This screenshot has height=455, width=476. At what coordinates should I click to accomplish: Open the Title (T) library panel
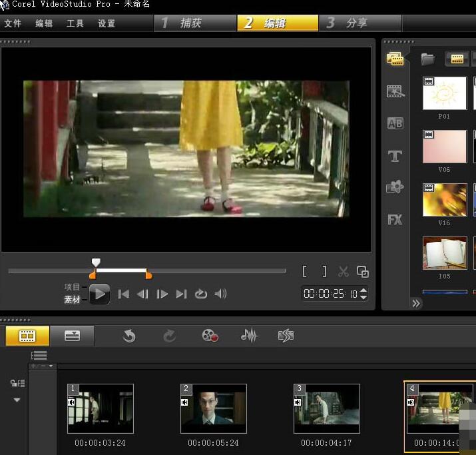pos(395,156)
